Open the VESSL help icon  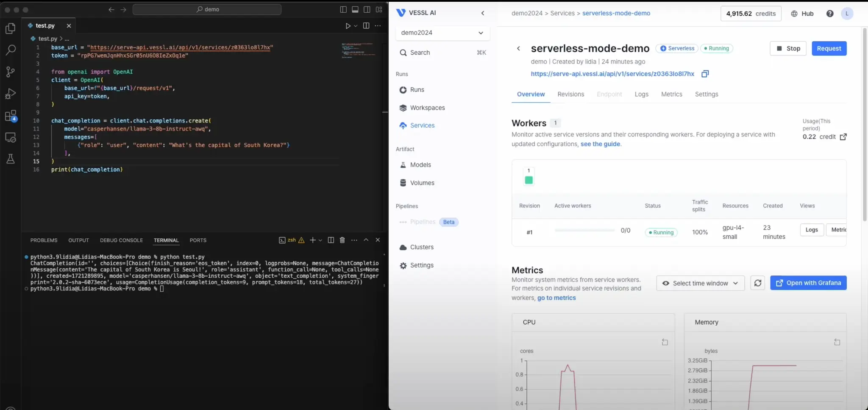pos(830,14)
